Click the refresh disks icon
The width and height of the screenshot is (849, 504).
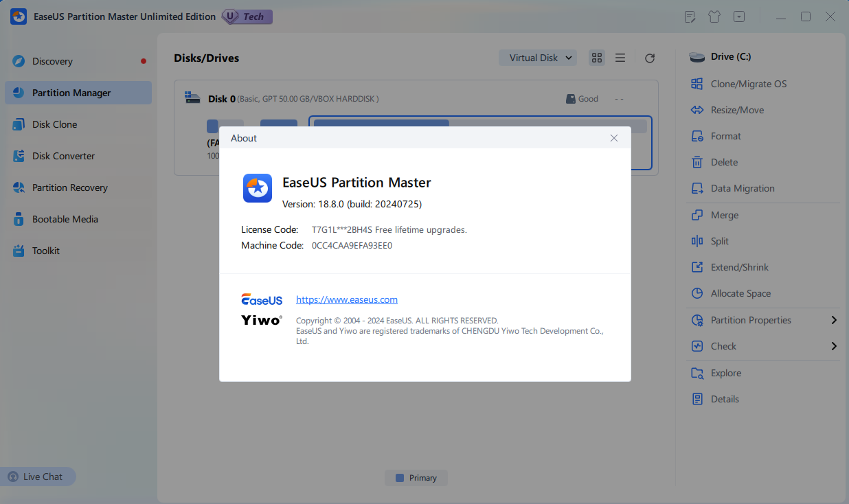click(650, 58)
